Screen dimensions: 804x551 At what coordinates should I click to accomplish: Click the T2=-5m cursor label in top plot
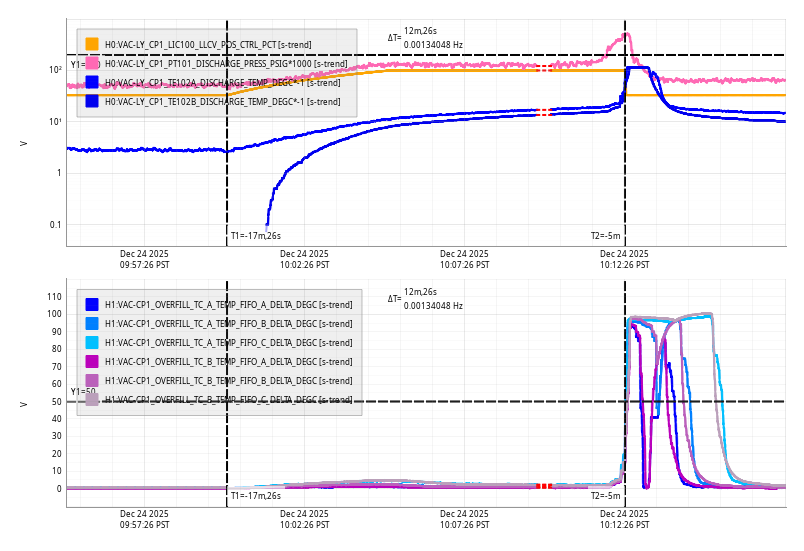[605, 236]
